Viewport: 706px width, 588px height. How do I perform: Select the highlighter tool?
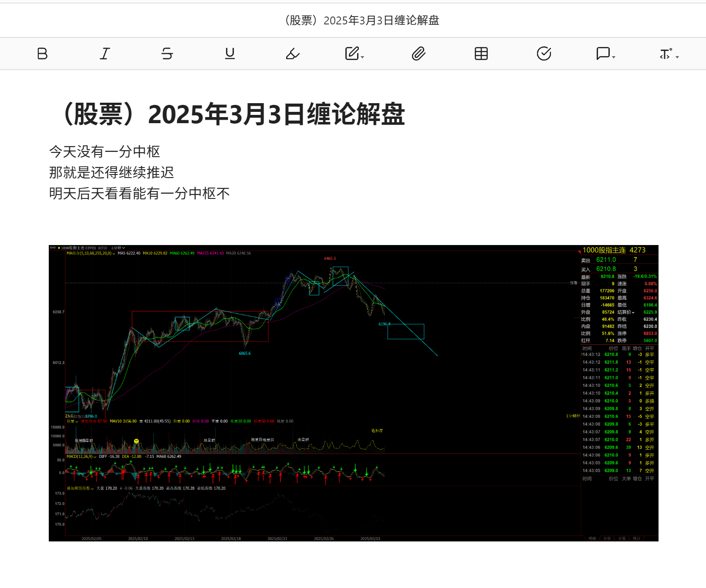pos(293,54)
